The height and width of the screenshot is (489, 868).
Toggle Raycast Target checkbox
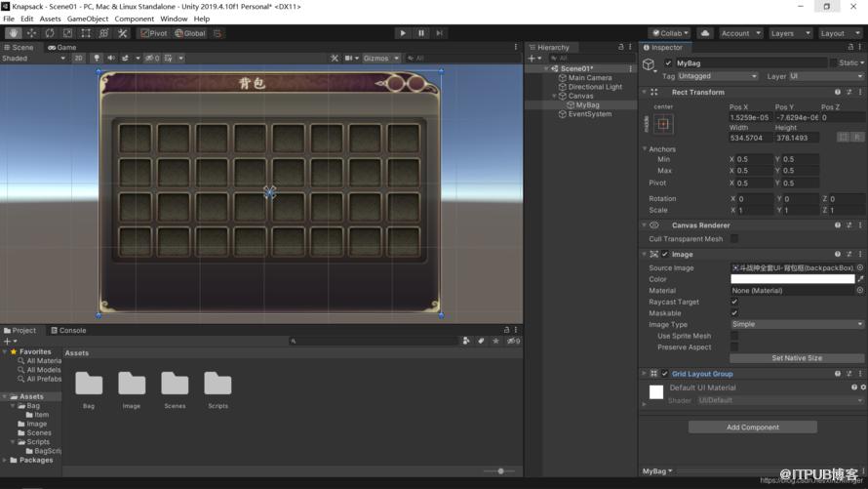pyautogui.click(x=734, y=302)
